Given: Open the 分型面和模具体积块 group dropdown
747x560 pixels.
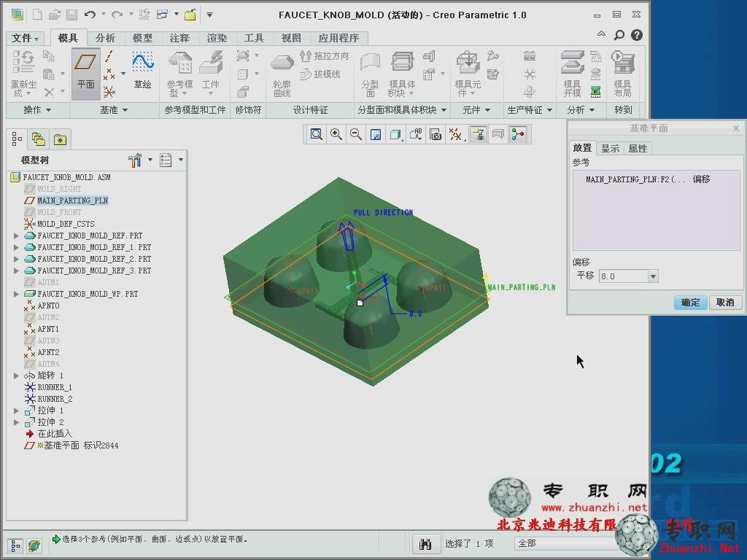Looking at the screenshot, I should (x=402, y=110).
